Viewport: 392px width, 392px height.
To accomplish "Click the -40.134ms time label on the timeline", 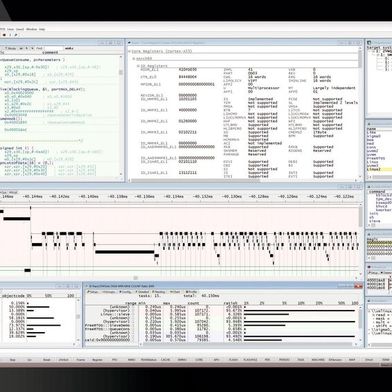I will click(174, 197).
